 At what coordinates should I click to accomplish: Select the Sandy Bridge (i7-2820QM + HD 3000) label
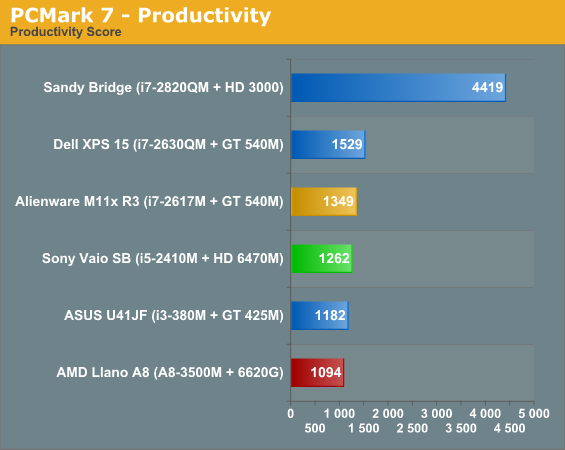pos(163,88)
